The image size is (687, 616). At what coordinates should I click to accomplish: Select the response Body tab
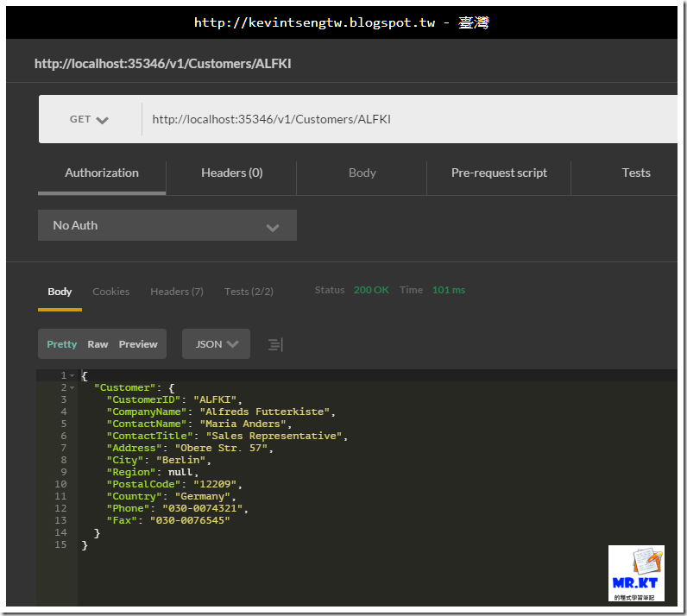click(x=60, y=292)
